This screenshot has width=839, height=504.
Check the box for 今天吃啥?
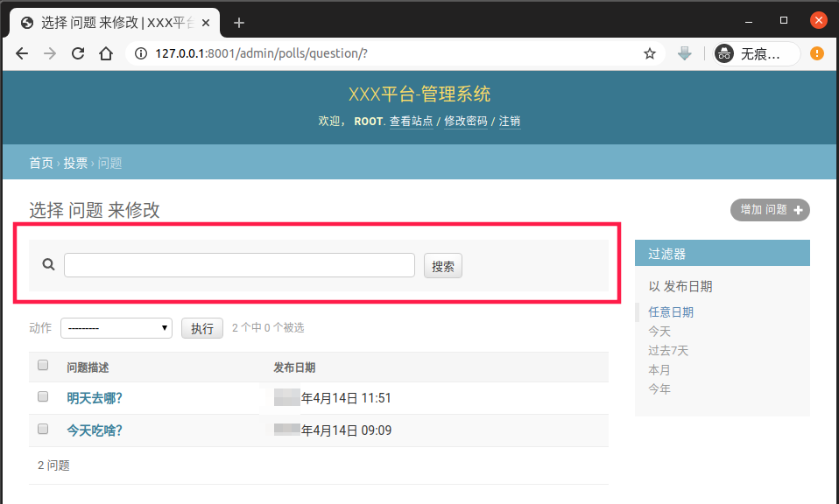click(43, 430)
